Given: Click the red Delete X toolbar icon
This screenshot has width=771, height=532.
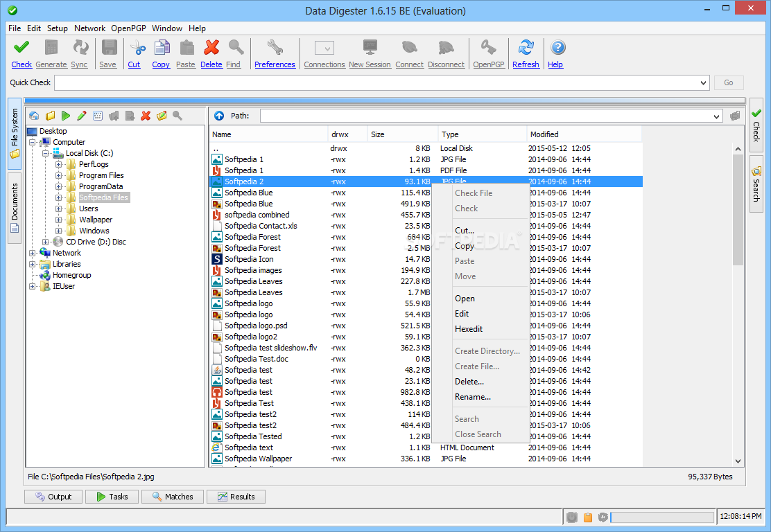Looking at the screenshot, I should coord(211,48).
